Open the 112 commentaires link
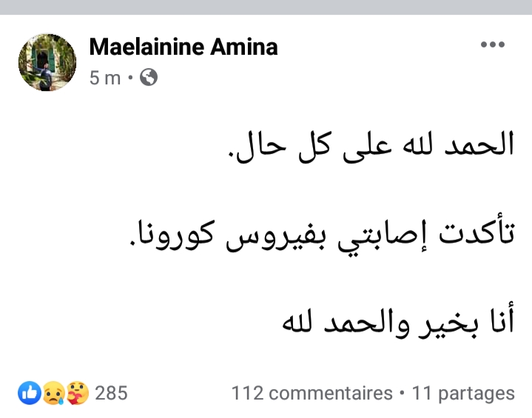The image size is (532, 418). pos(312,393)
